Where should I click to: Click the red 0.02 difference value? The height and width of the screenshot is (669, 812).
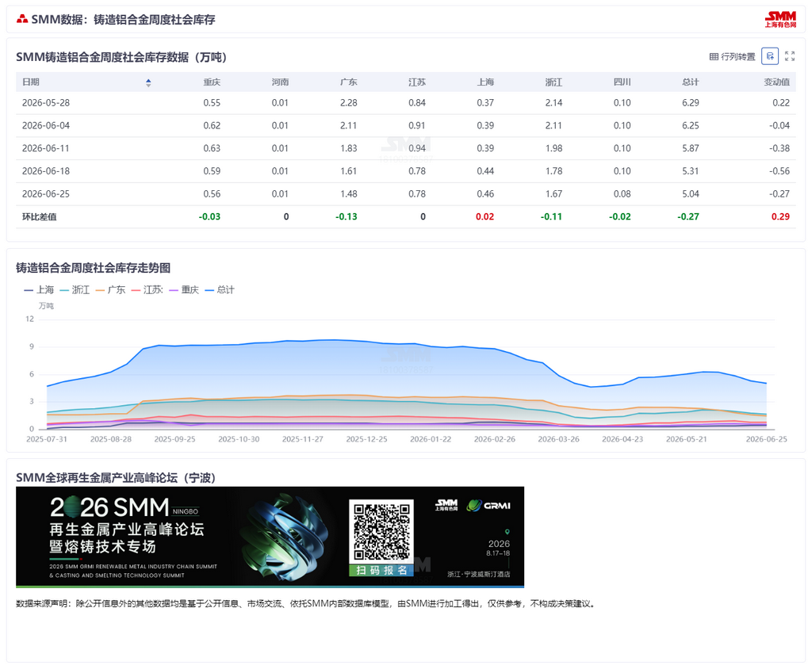[x=485, y=216]
